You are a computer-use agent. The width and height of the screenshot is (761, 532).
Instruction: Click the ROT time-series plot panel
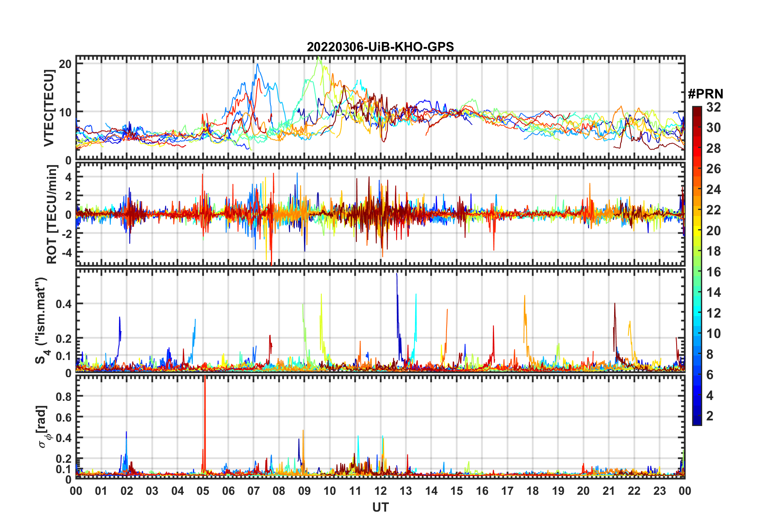[380, 214]
